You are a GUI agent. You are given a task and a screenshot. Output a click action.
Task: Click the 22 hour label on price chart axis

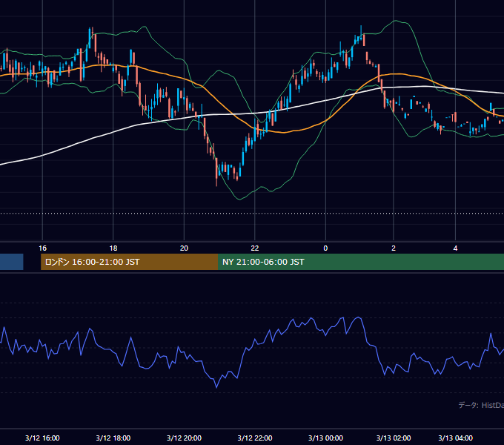(x=254, y=248)
